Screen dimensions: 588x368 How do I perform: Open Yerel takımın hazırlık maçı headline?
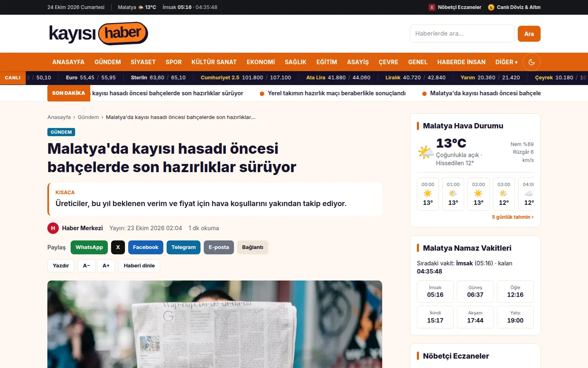click(x=336, y=93)
